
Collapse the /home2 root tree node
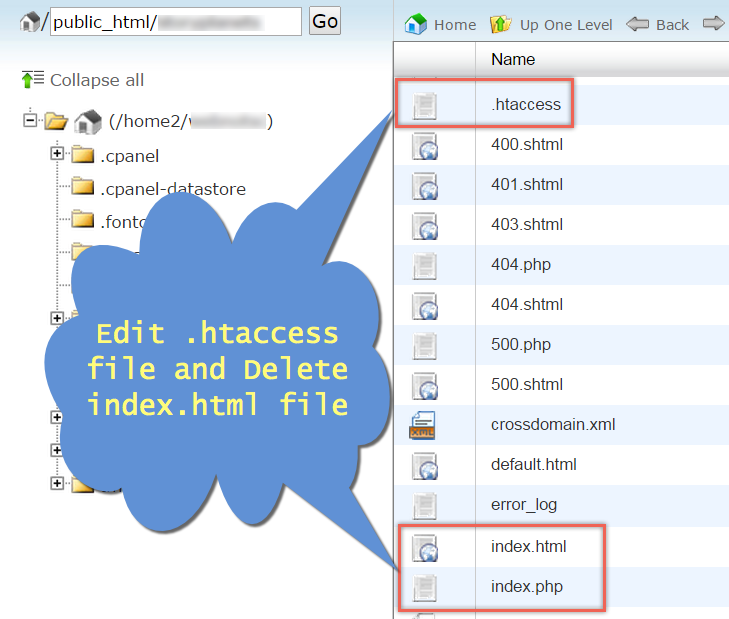tap(29, 121)
